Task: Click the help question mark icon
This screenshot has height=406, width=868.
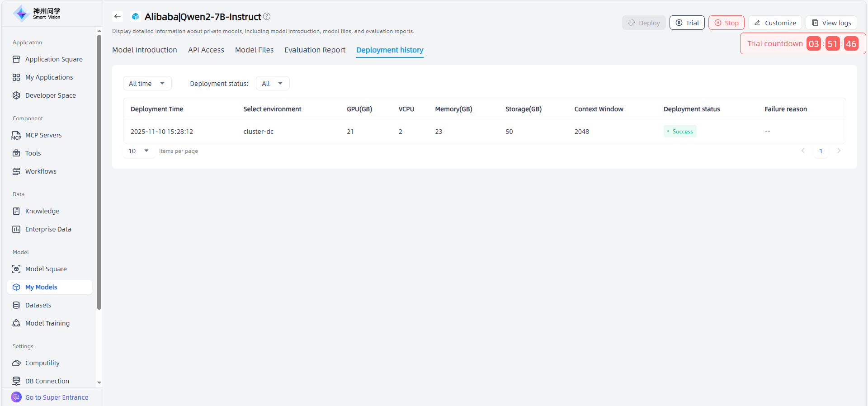Action: click(x=267, y=17)
